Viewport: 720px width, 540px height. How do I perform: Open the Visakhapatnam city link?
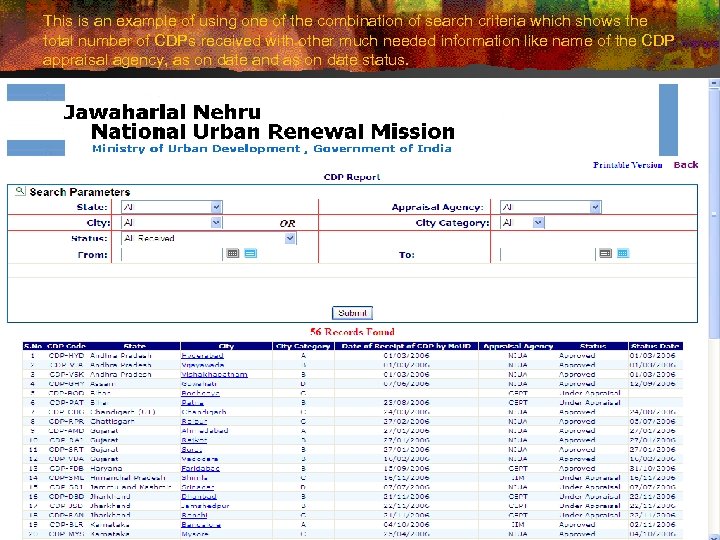coord(214,375)
